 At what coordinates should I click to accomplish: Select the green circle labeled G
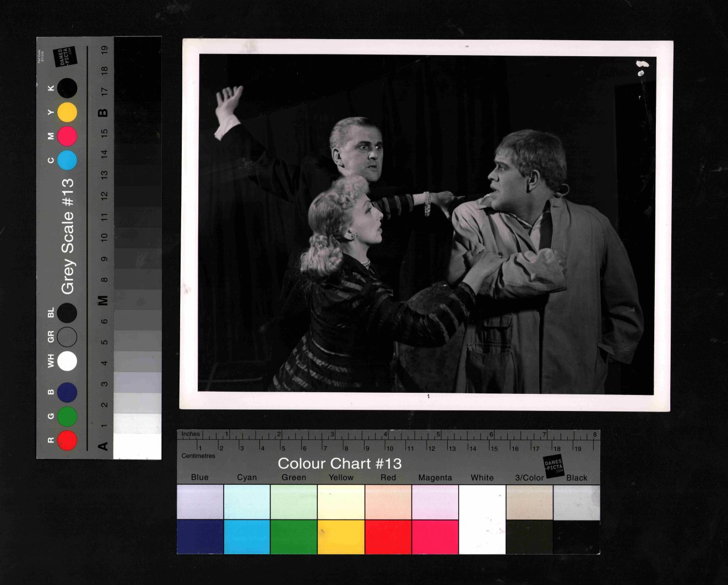[67, 416]
